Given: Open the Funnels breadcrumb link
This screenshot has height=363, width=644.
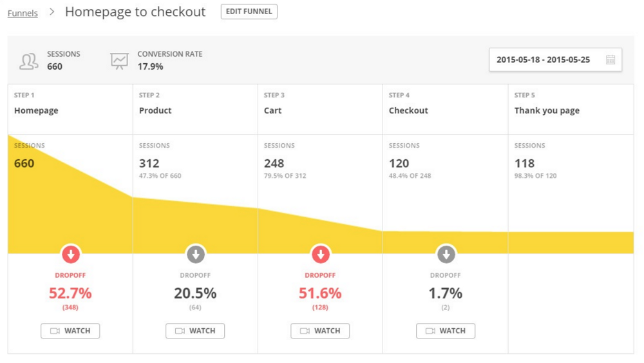Looking at the screenshot, I should 23,13.
